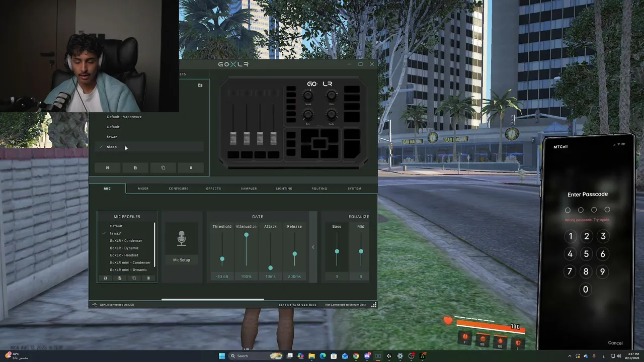Launch Microsoft Edge from the taskbar
Viewport: 644px width, 362px height.
click(x=323, y=356)
